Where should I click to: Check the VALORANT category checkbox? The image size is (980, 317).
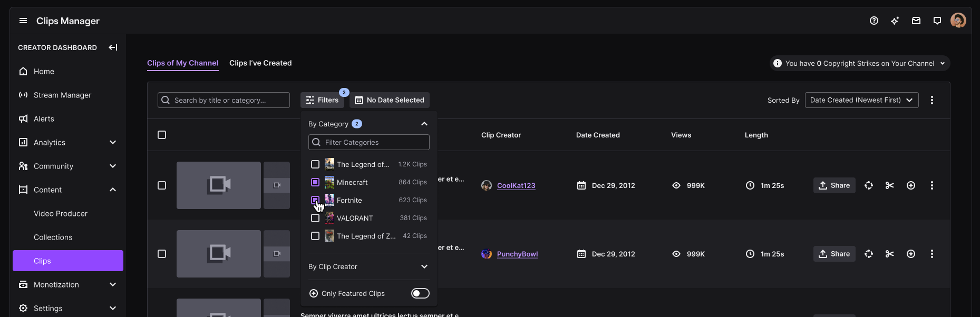(315, 218)
